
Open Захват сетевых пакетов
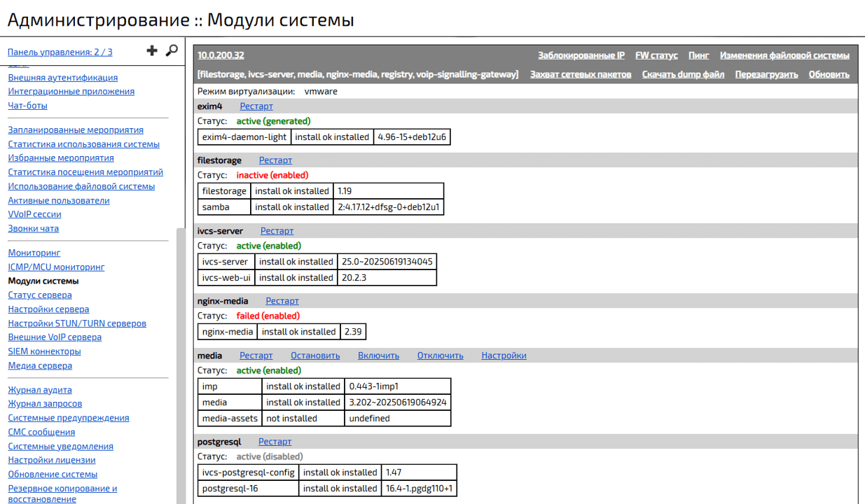click(x=581, y=74)
